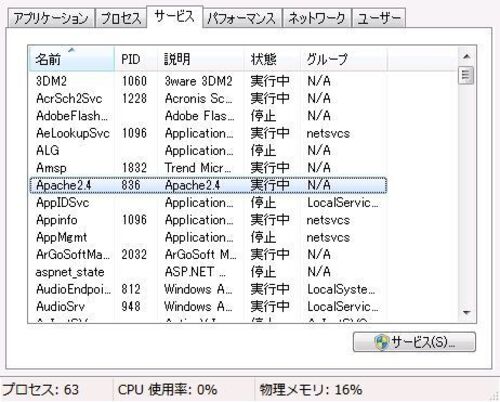This screenshot has height=402, width=500.
Task: Select the Apache2.4 service name
Action: (x=63, y=185)
